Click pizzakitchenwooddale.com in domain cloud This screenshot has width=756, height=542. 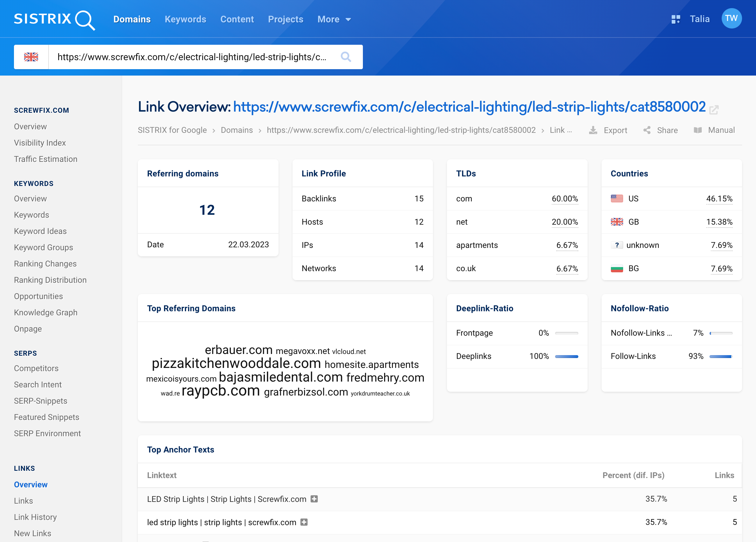click(236, 363)
